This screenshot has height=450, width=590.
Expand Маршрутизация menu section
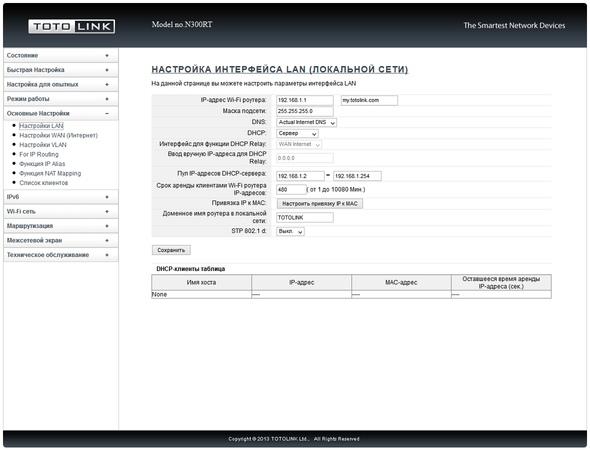pyautogui.click(x=61, y=226)
